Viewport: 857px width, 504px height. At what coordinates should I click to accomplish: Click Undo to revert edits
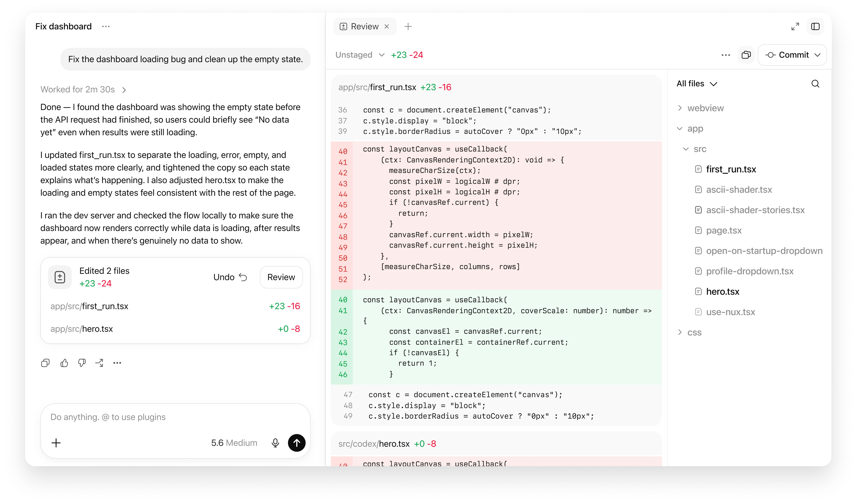coord(230,277)
